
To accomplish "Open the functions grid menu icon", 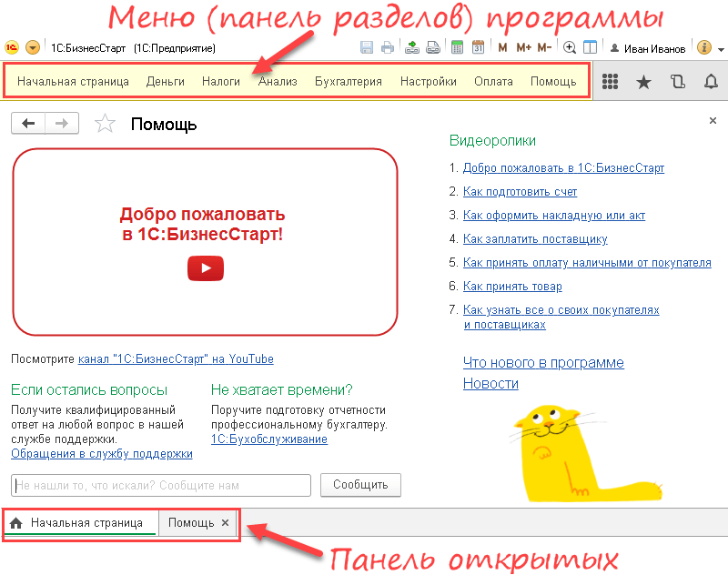I will tap(610, 82).
